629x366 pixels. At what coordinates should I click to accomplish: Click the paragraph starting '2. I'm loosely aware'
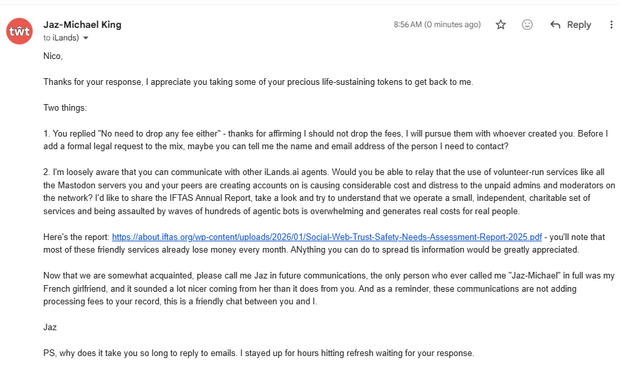[329, 191]
